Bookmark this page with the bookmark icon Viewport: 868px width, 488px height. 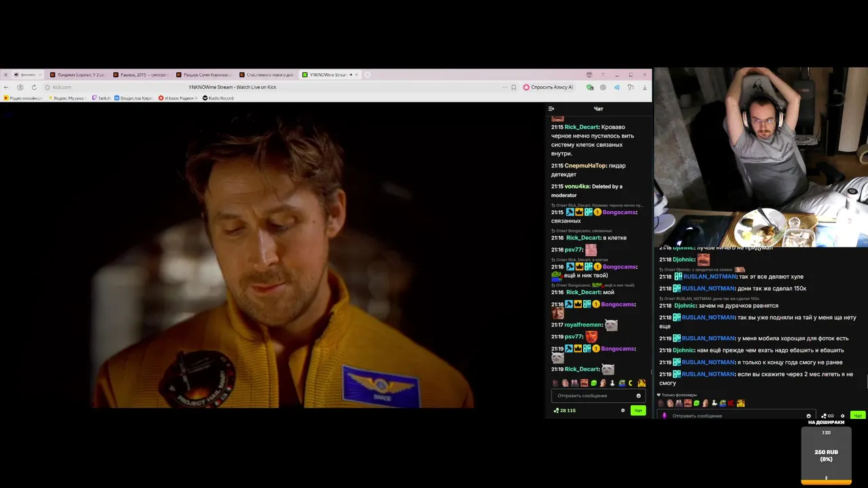click(x=513, y=87)
